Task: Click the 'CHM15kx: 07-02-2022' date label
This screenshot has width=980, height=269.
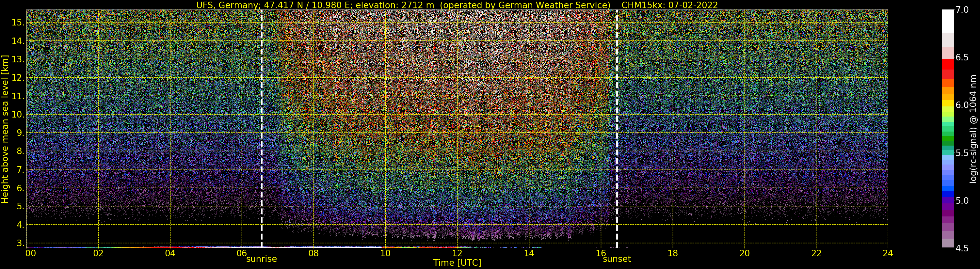Action: (x=669, y=5)
